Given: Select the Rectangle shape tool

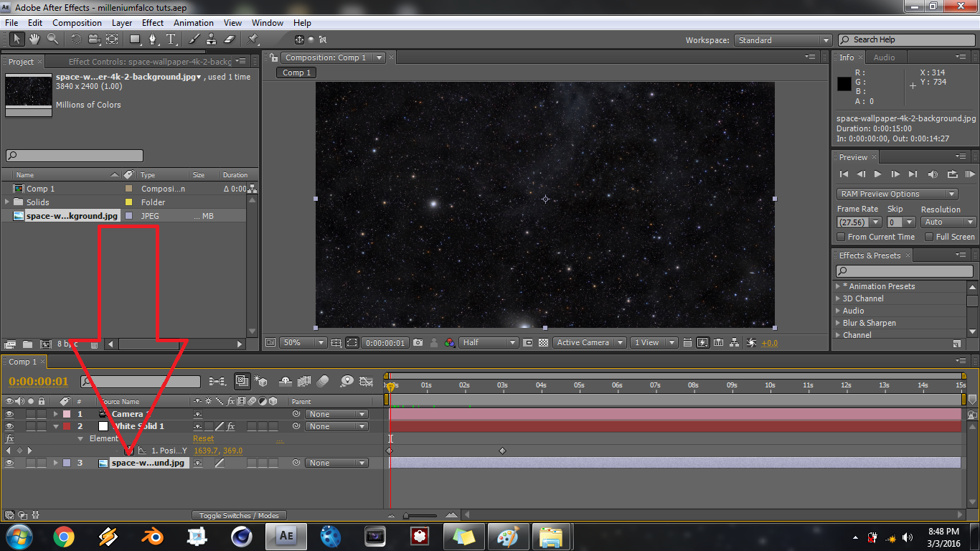Looking at the screenshot, I should (x=135, y=39).
